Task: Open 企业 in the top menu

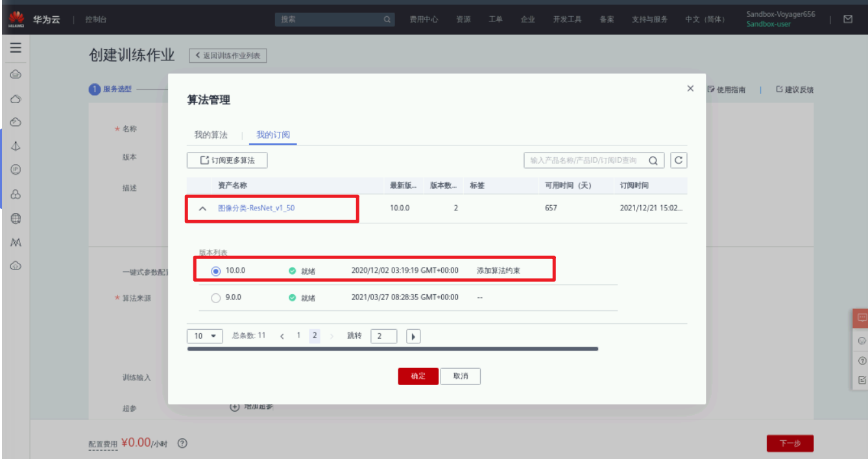Action: (527, 19)
